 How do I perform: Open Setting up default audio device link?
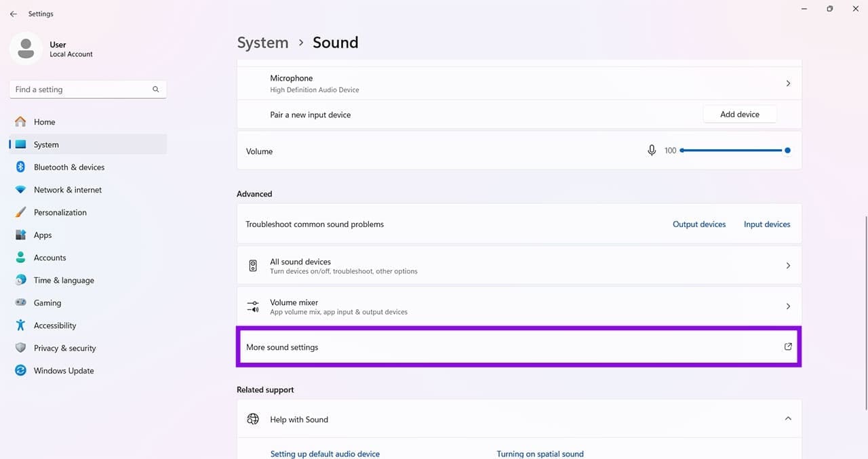pos(325,454)
